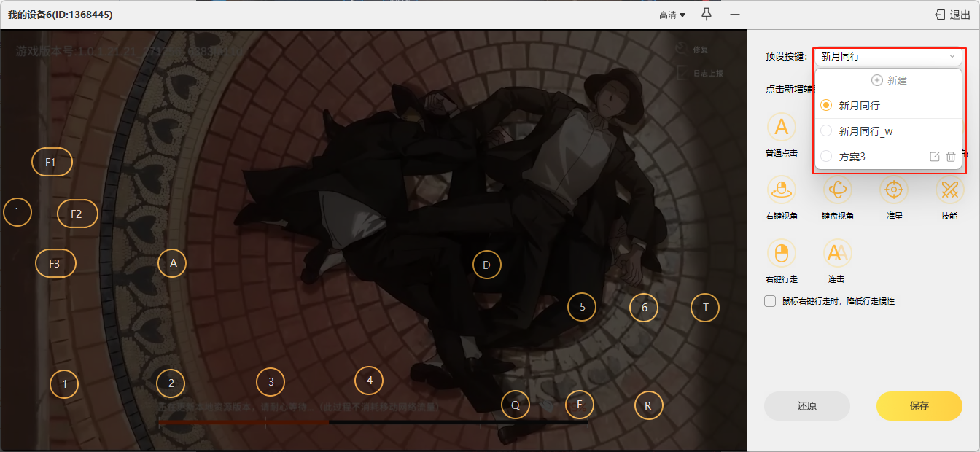
Task: Click the game resource update progress bar
Action: [x=373, y=422]
